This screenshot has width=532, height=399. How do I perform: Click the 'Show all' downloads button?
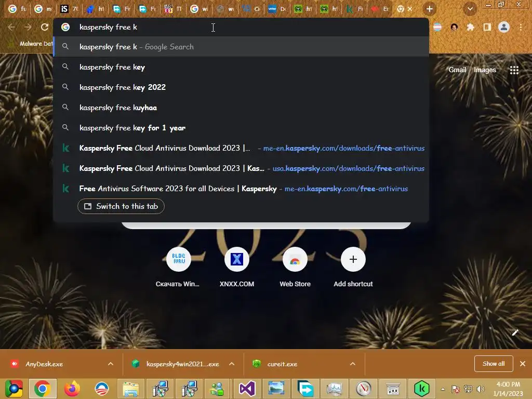pyautogui.click(x=494, y=364)
